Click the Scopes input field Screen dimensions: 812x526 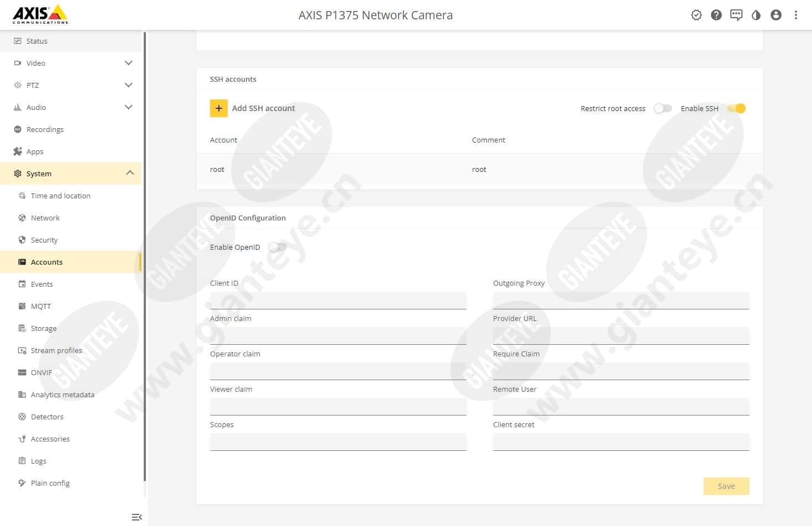[338, 441]
